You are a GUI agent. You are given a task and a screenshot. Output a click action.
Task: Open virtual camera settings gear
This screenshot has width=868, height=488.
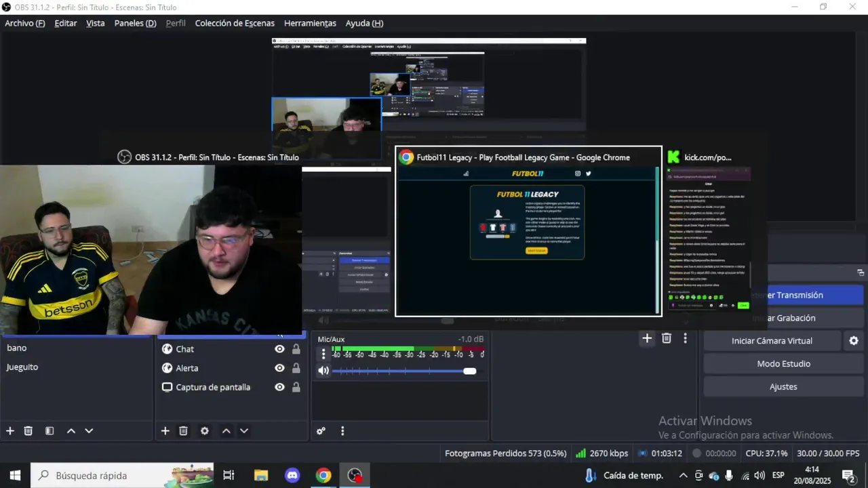(854, 341)
